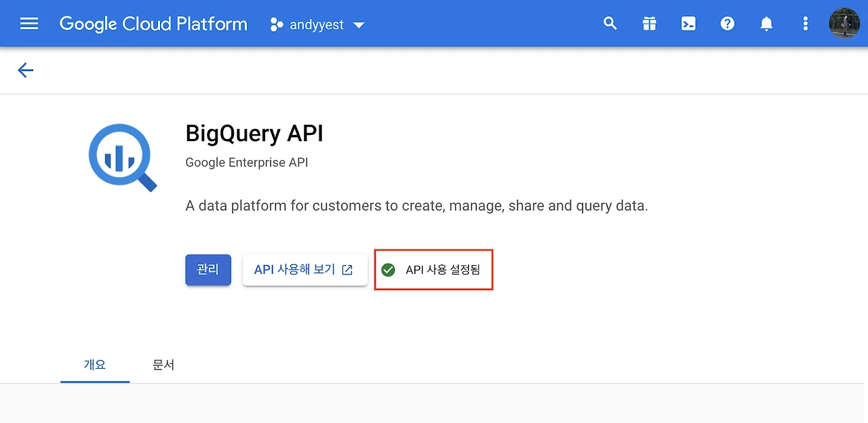Open the andyyest project selector dropdown

317,25
